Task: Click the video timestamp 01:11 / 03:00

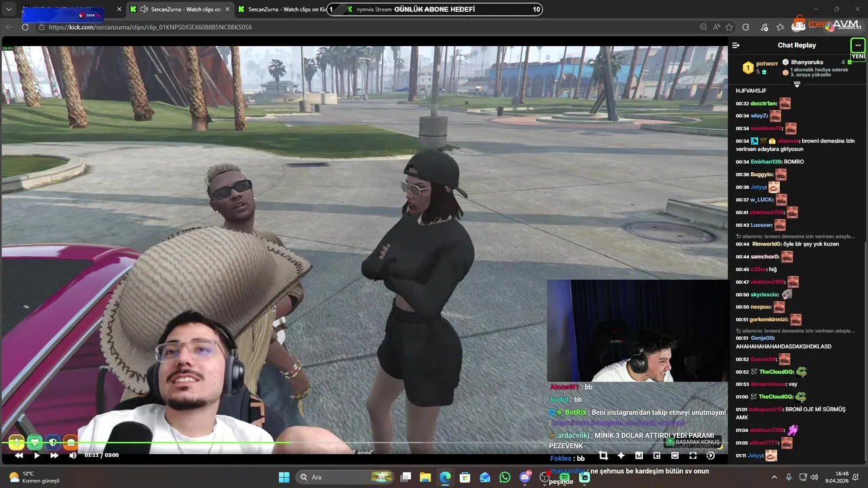Action: [102, 455]
